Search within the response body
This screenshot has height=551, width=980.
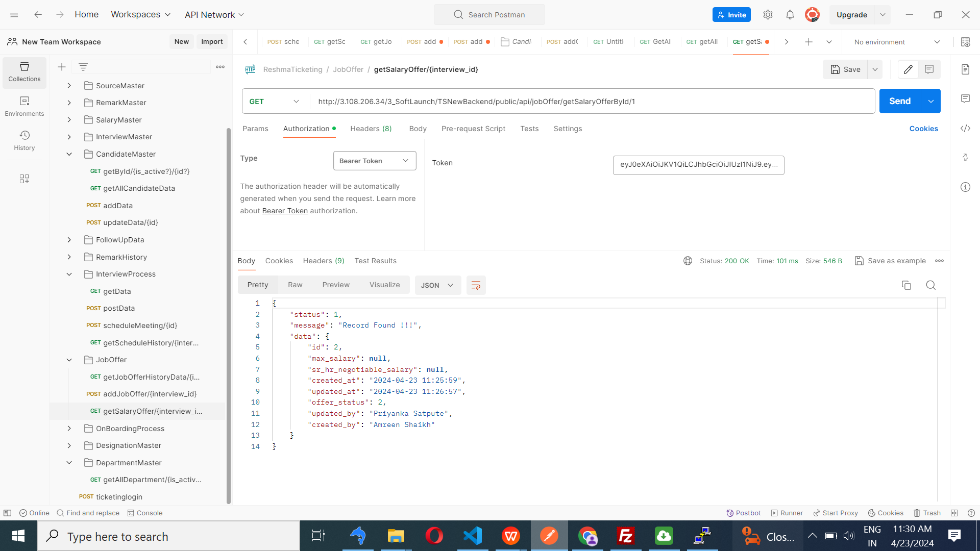click(930, 285)
